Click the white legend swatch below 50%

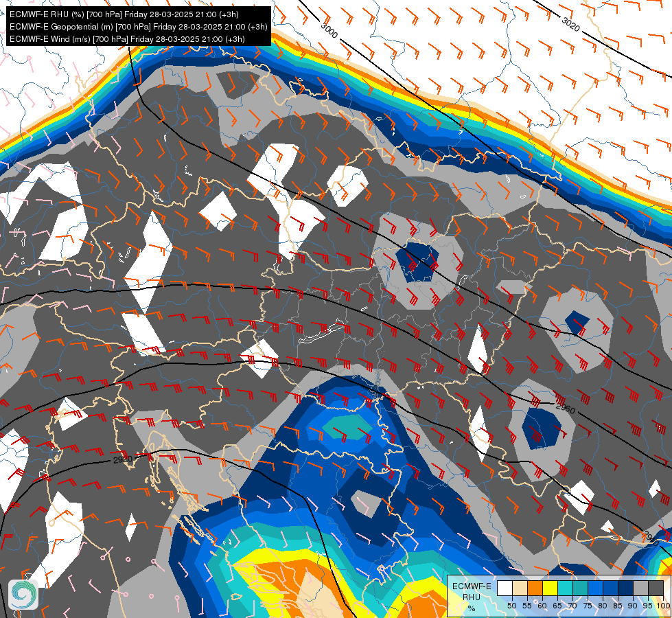click(505, 588)
